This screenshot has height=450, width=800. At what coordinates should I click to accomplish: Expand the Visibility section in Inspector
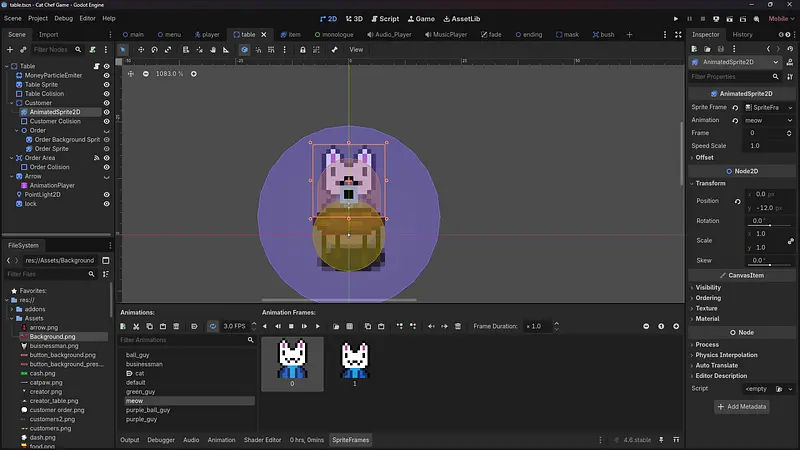[x=707, y=287]
